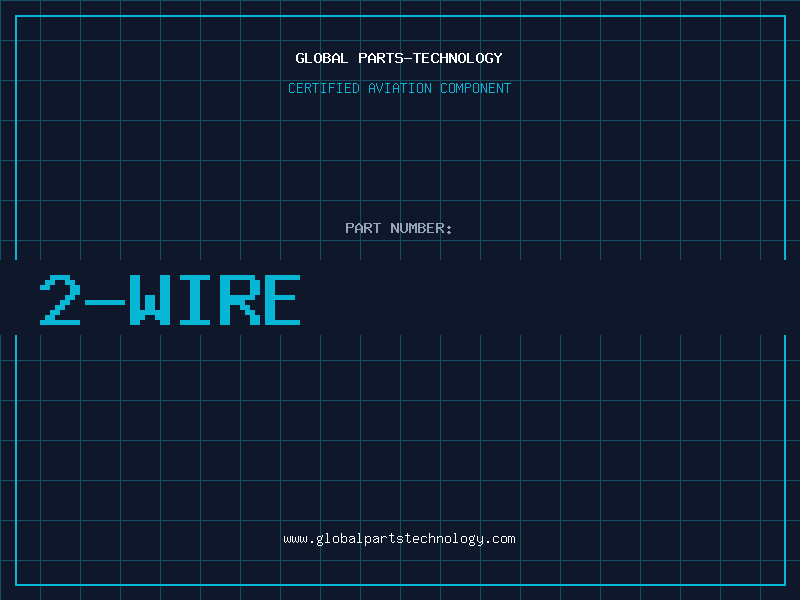800x600 pixels.
Task: Click the www prefix of the URL
Action: pos(295,539)
